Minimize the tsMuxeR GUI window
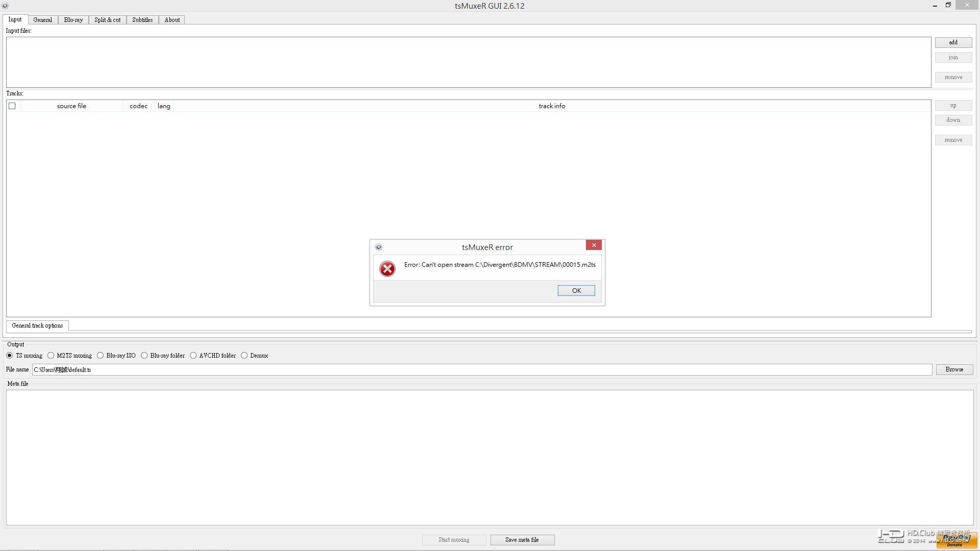Viewport: 980px width, 551px height. click(x=935, y=5)
